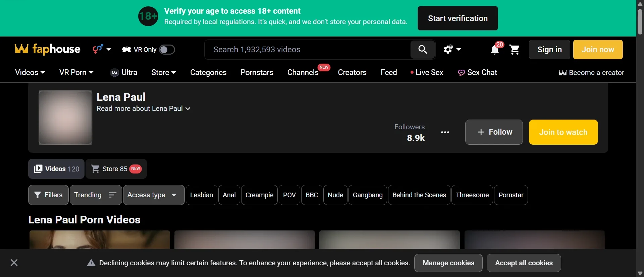644x277 pixels.
Task: Focus the video search field
Action: [x=307, y=50]
